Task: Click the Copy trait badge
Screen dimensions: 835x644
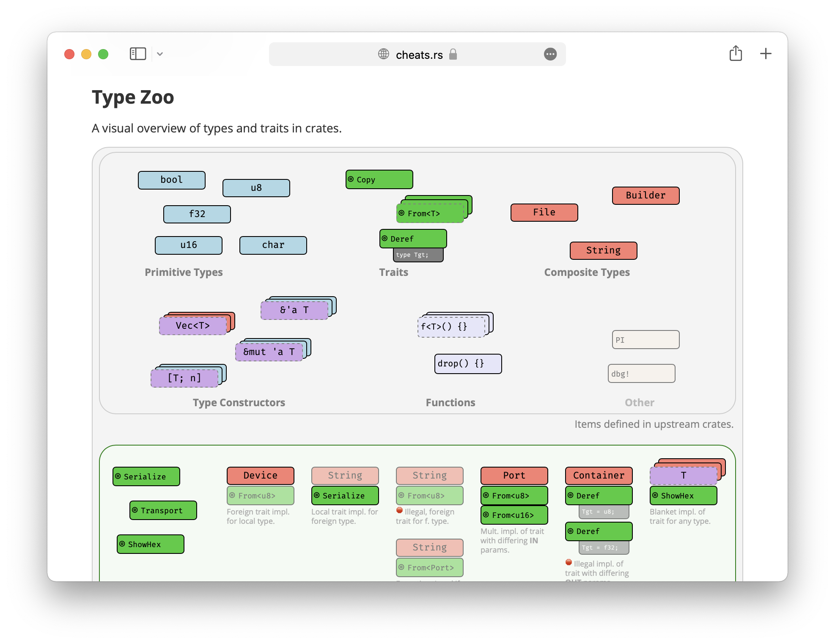Action: [379, 179]
